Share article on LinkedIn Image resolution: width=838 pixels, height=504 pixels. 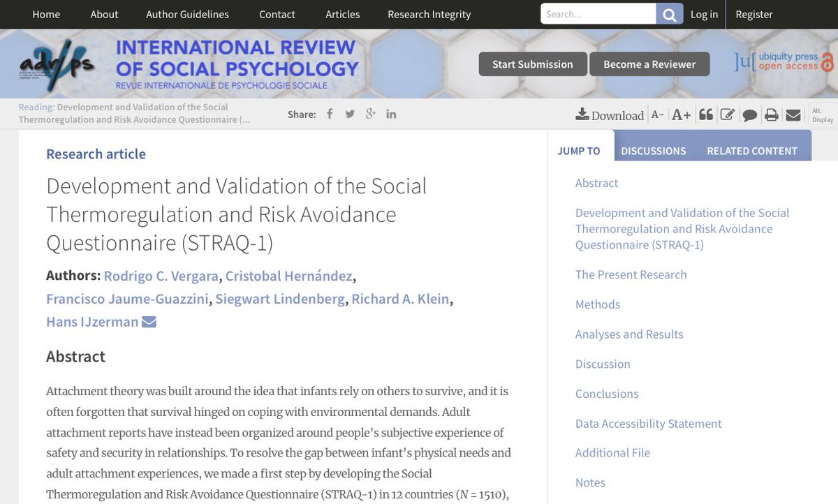[x=391, y=114]
